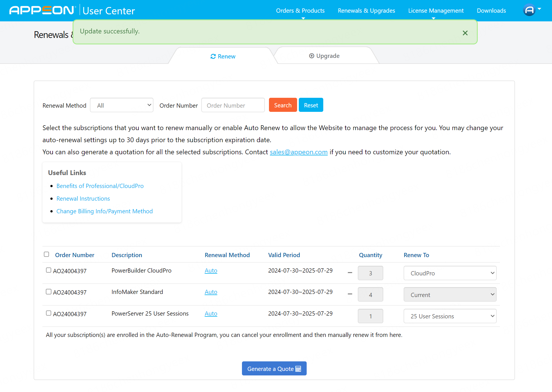Go to Downloads

[x=491, y=11]
